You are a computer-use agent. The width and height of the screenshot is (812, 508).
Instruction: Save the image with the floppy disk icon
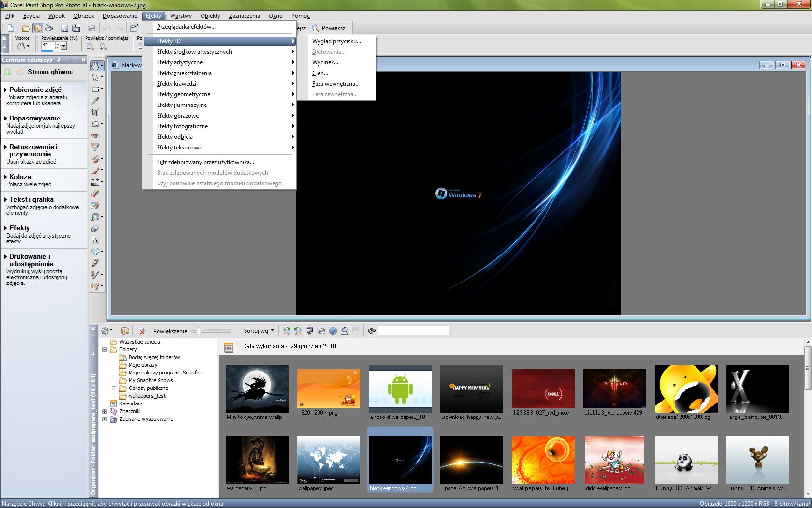pos(64,28)
